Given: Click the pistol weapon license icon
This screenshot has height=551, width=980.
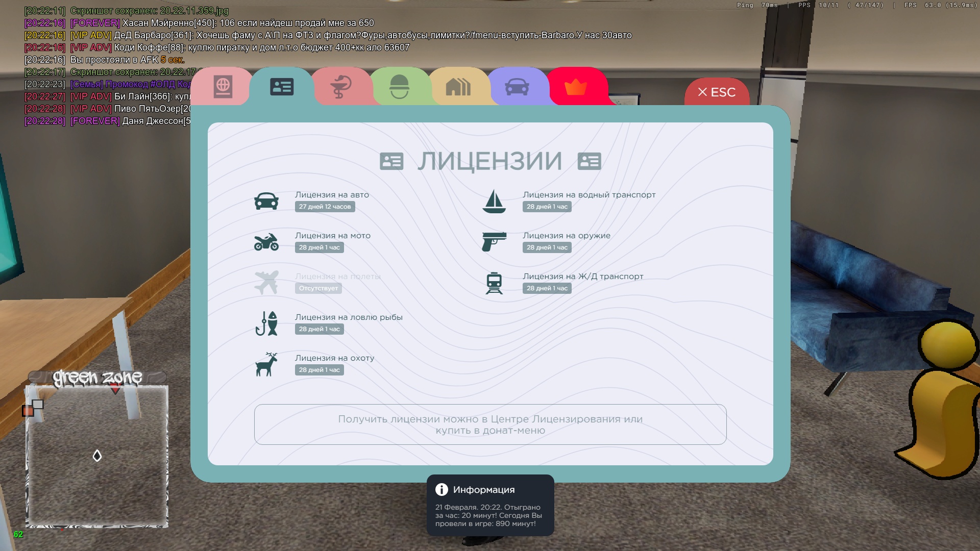Looking at the screenshot, I should [494, 241].
